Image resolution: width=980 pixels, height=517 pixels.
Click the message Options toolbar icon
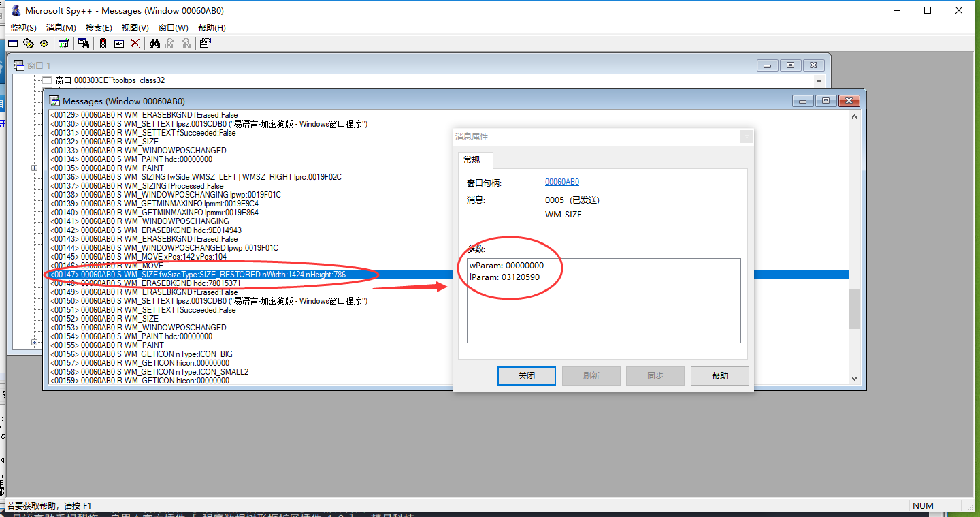coord(119,44)
